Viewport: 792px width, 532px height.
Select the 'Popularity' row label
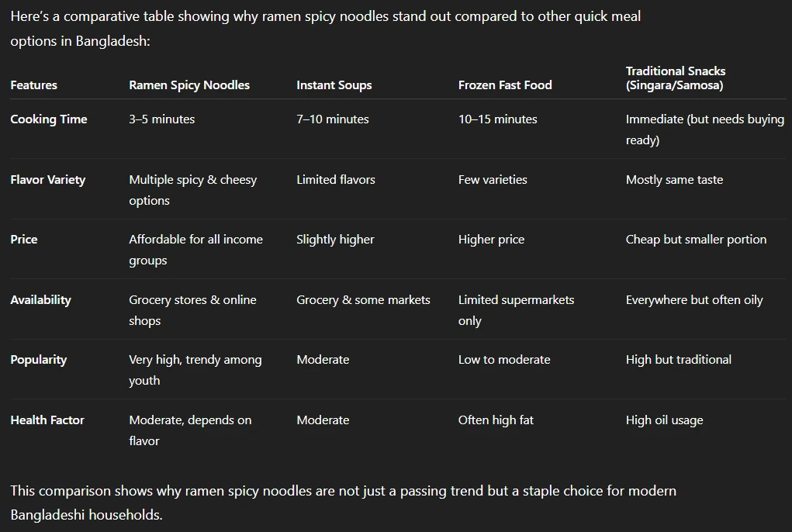point(39,360)
